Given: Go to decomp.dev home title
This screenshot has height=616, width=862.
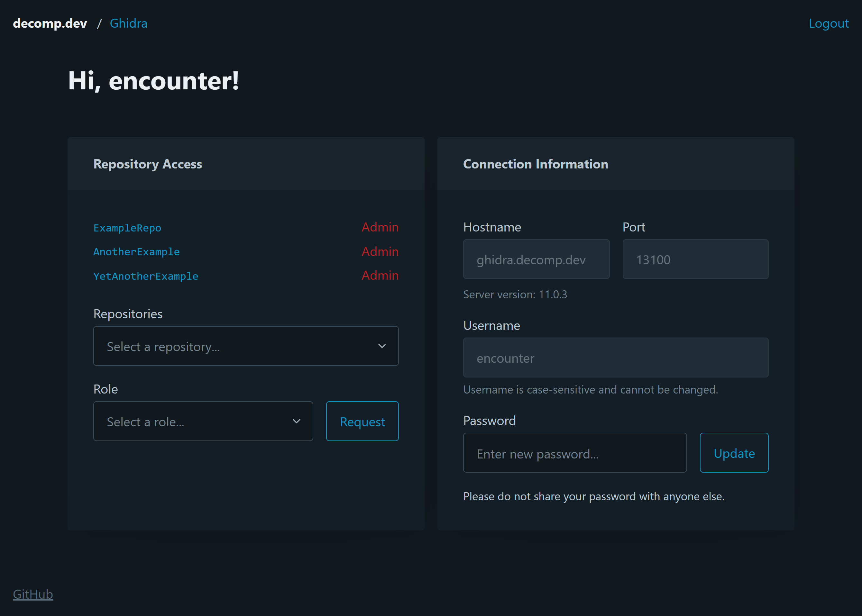Looking at the screenshot, I should pyautogui.click(x=50, y=23).
